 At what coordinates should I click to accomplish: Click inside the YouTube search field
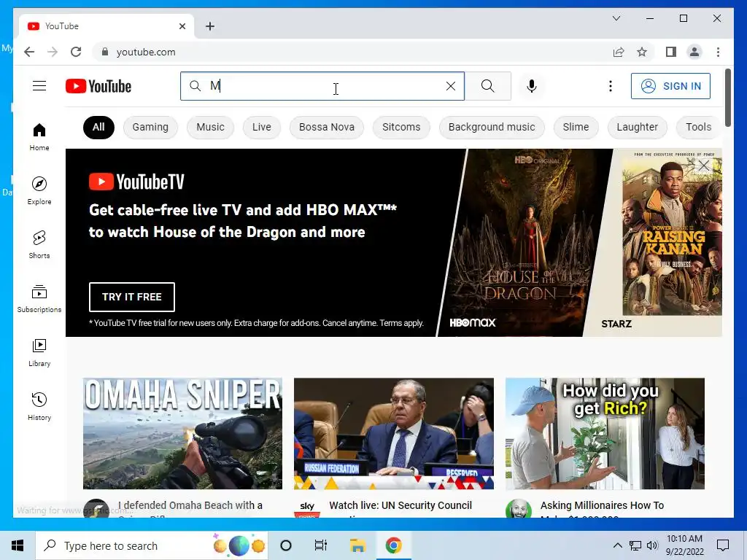coord(322,86)
